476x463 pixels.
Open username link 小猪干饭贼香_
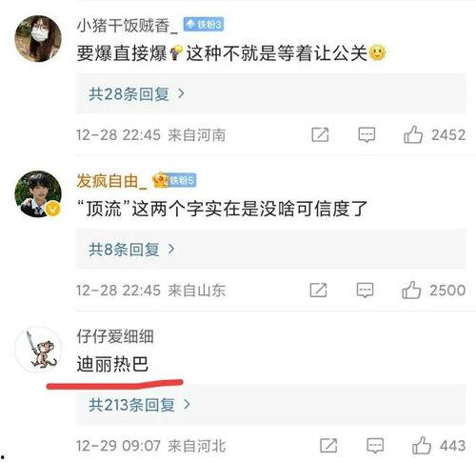tap(128, 25)
